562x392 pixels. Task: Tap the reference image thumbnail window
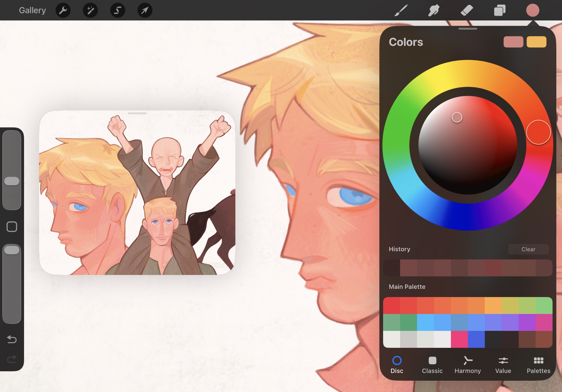click(x=137, y=193)
